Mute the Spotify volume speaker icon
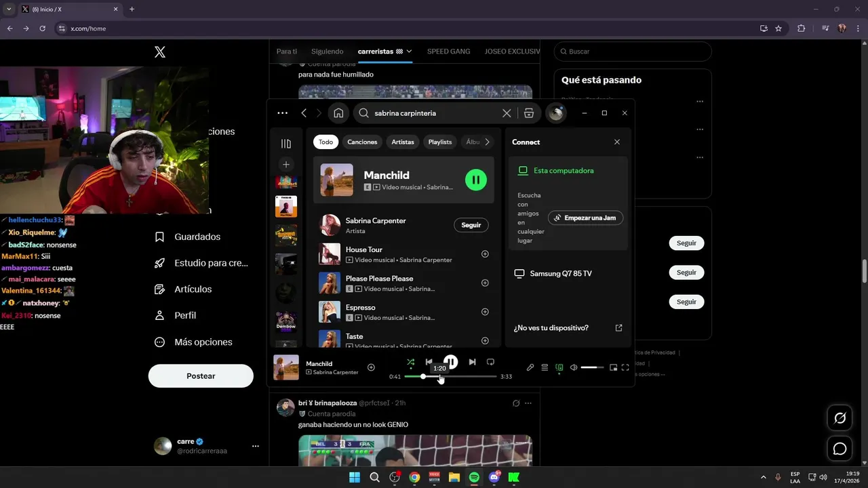Screen dimensions: 868x488 pyautogui.click(x=574, y=367)
